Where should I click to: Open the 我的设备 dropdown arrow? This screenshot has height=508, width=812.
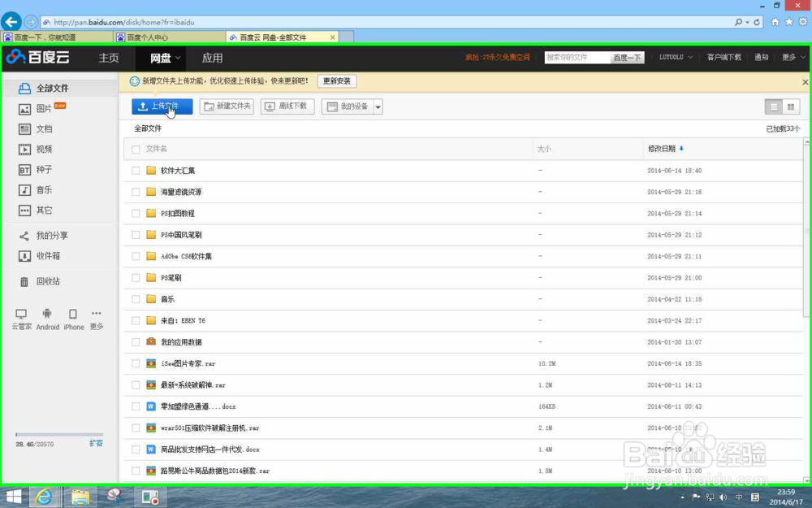coord(378,106)
